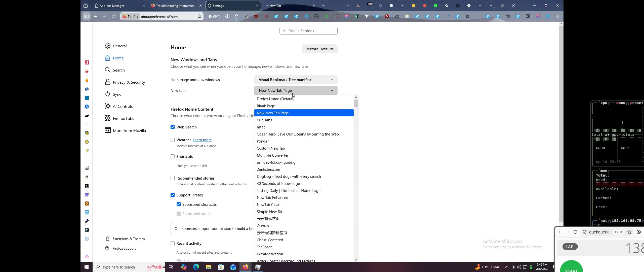Click the uBlock Origin shield icon
644x272 pixels.
tap(256, 16)
